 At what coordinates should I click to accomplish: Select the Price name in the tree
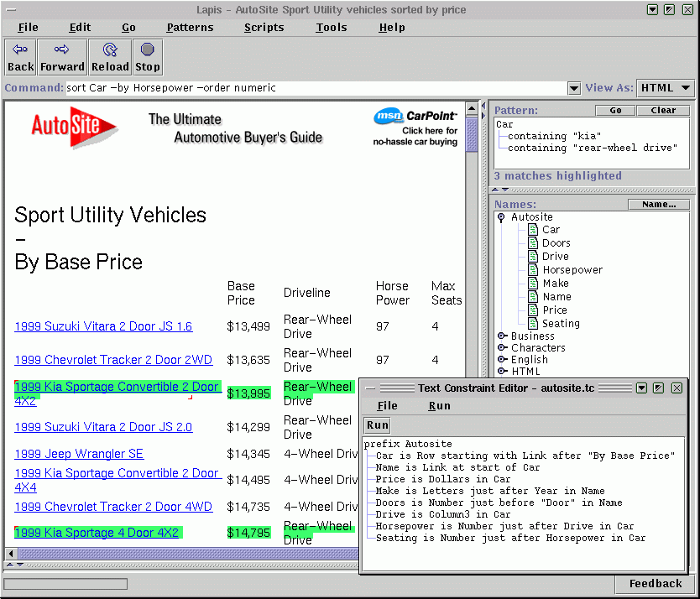(554, 310)
